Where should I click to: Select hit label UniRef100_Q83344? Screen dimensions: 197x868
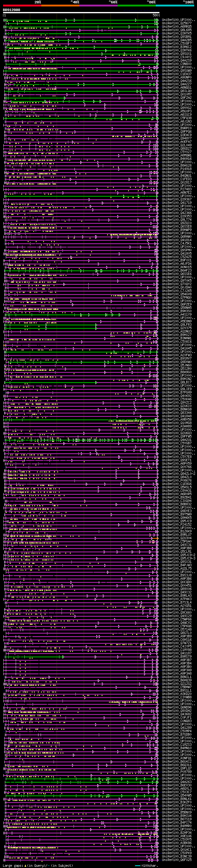coord(177,413)
